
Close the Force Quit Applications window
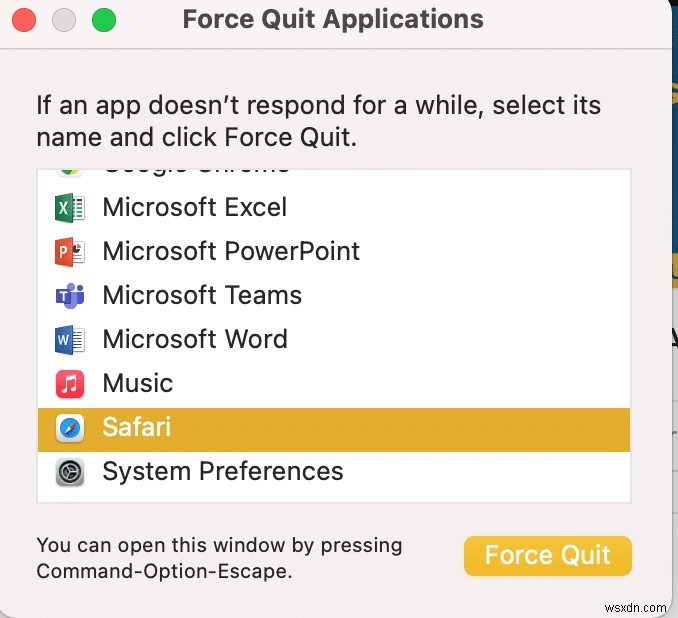(23, 20)
